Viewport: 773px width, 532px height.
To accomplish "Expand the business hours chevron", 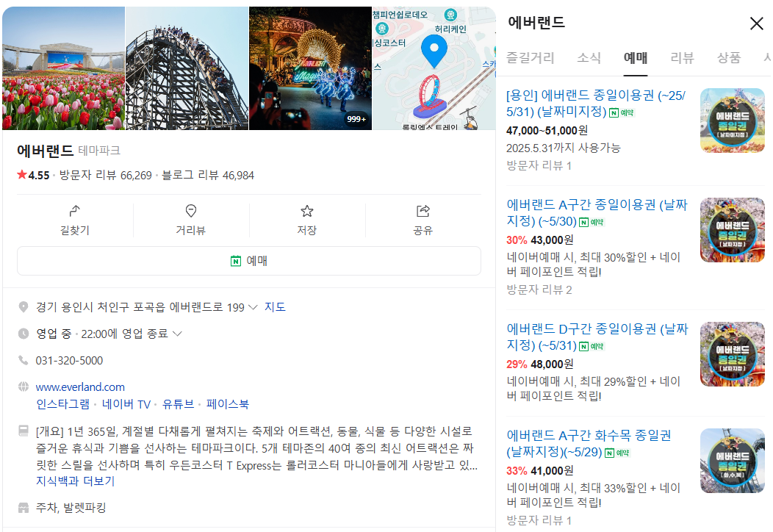I will 178,334.
